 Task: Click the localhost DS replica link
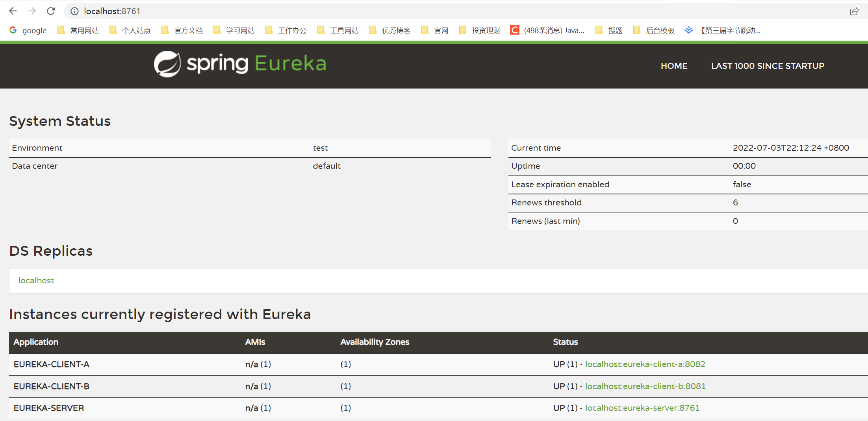(36, 281)
